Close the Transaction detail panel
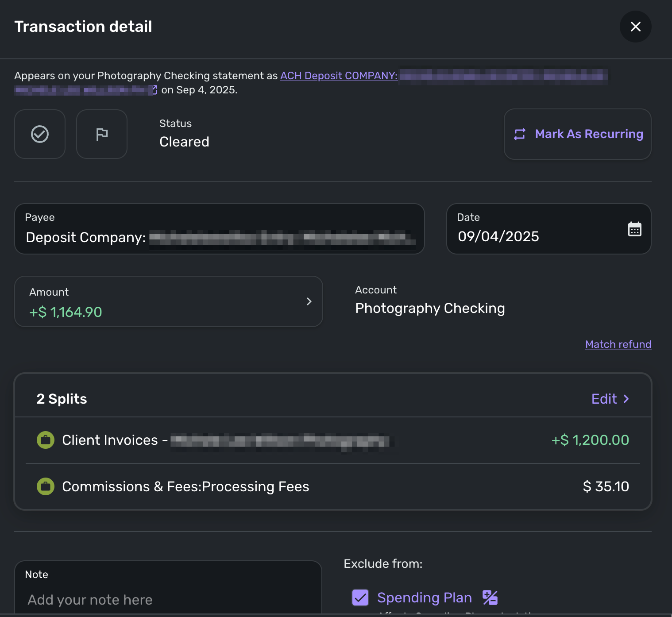 pyautogui.click(x=635, y=27)
